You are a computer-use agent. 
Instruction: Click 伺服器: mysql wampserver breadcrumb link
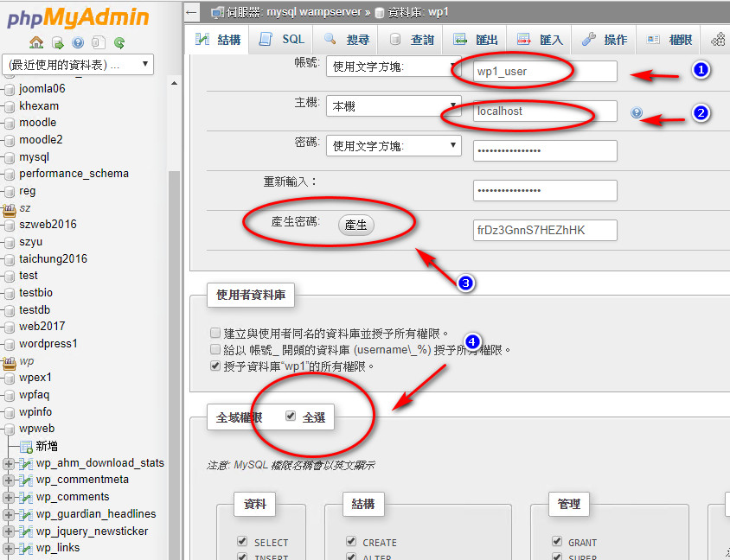[294, 13]
